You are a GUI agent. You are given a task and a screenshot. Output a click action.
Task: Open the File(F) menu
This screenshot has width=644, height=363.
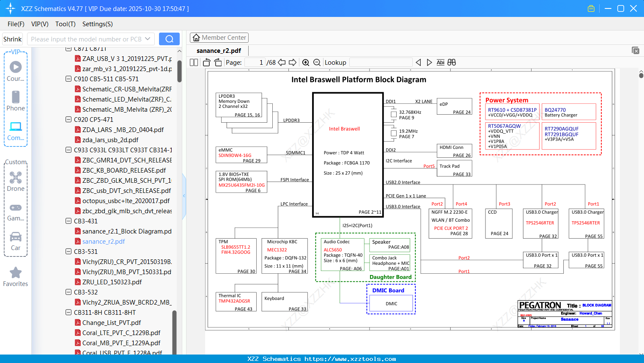point(16,24)
